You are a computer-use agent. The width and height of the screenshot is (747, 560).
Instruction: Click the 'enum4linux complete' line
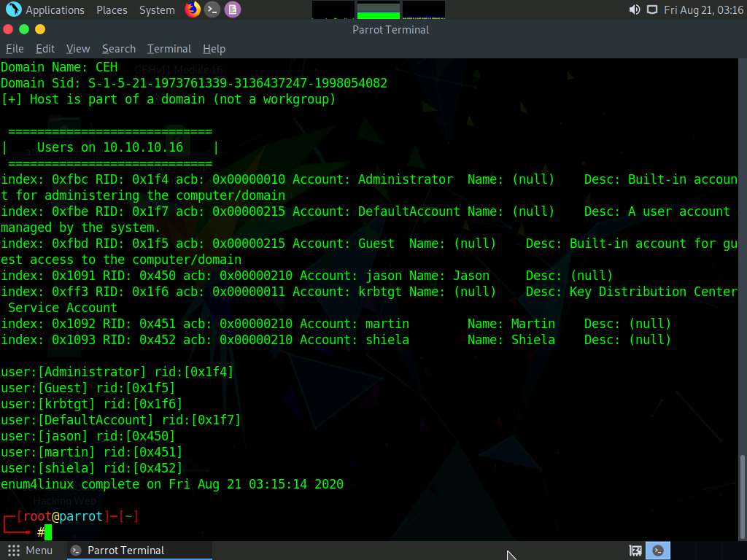click(172, 484)
